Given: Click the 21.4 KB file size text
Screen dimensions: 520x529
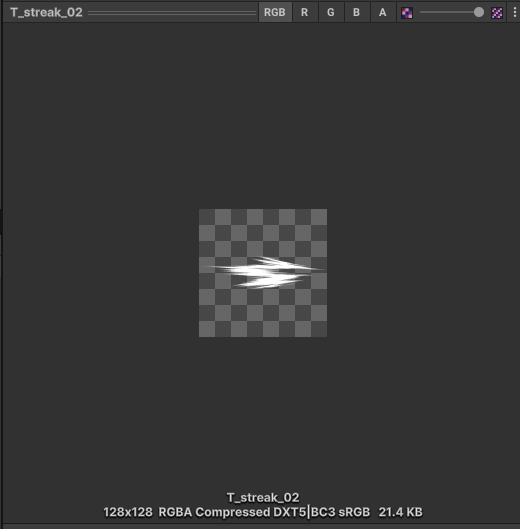Looking at the screenshot, I should pos(401,512).
